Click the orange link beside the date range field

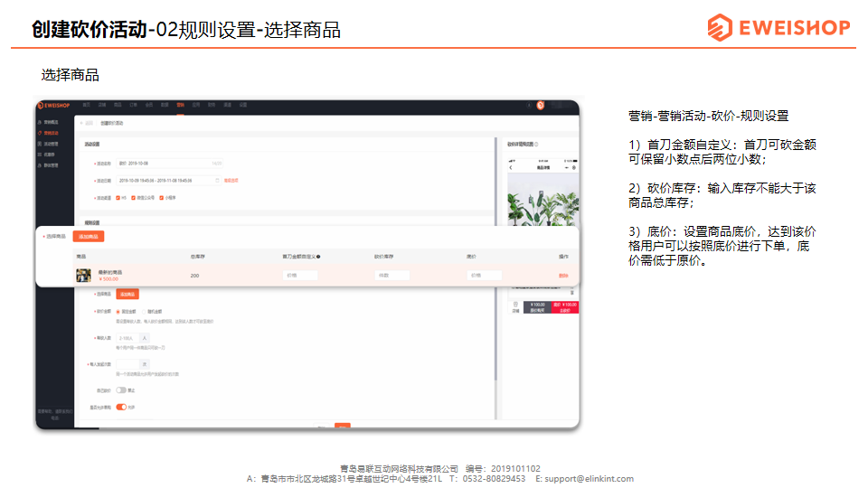point(231,181)
